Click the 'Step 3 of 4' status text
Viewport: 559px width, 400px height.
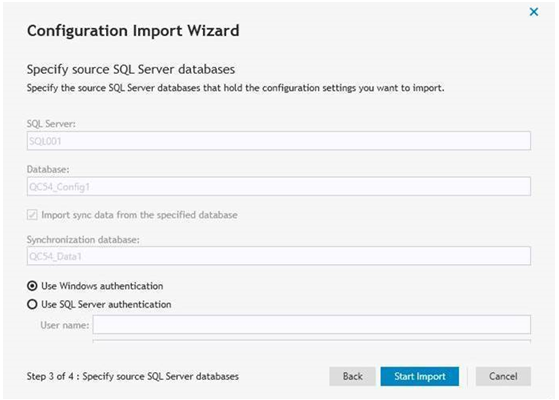pos(133,376)
